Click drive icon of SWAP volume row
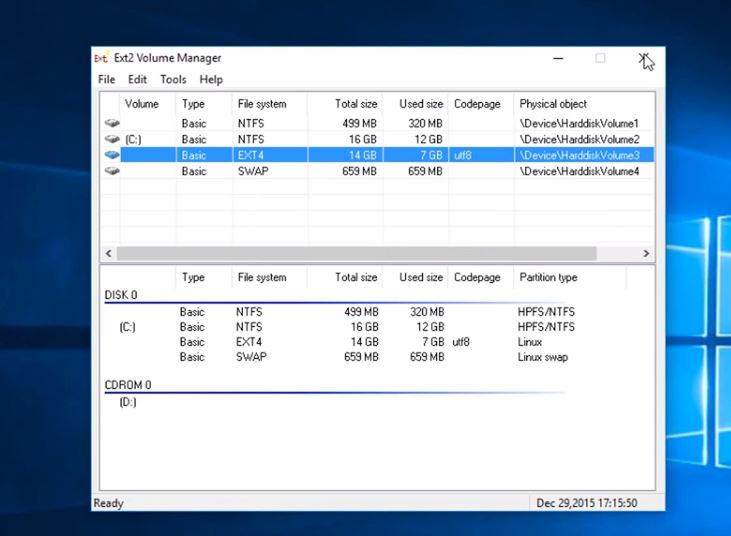 (112, 171)
